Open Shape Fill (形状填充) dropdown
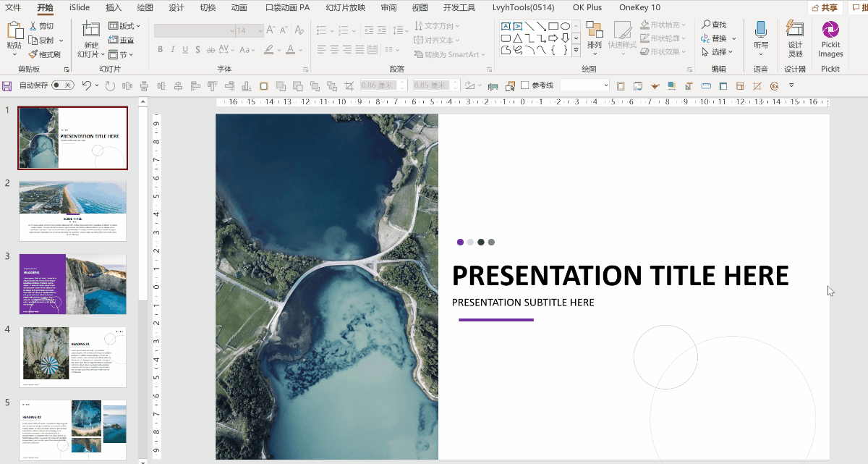This screenshot has width=868, height=464. (664, 25)
